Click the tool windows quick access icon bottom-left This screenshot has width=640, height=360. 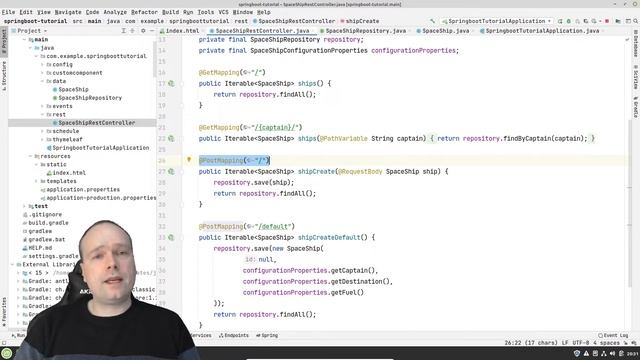click(x=4, y=343)
